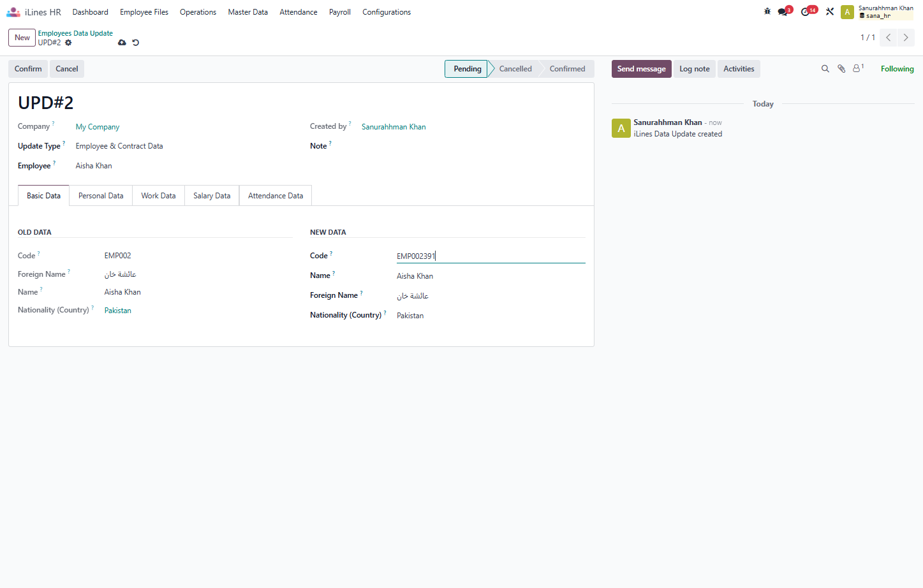
Task: Show followers list icon
Action: [858, 68]
